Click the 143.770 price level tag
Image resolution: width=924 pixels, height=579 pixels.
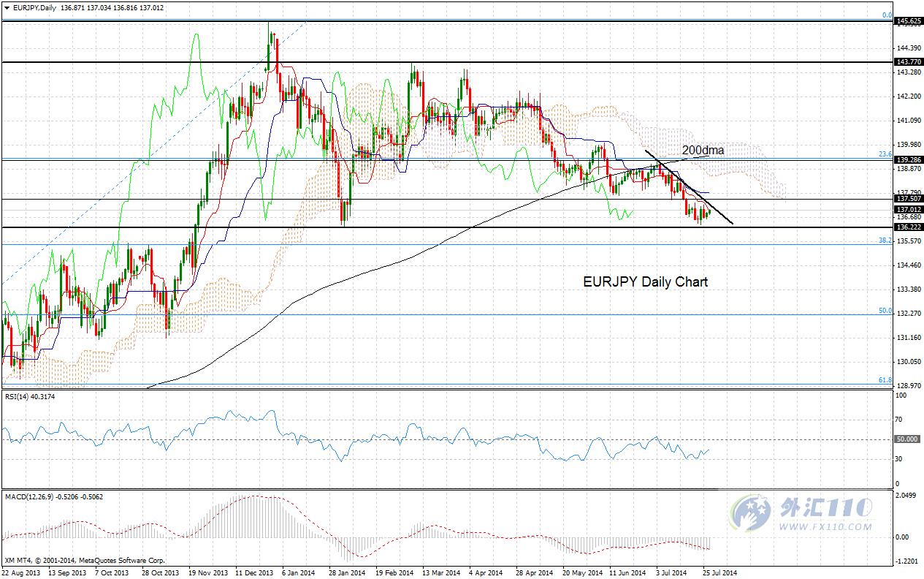909,63
